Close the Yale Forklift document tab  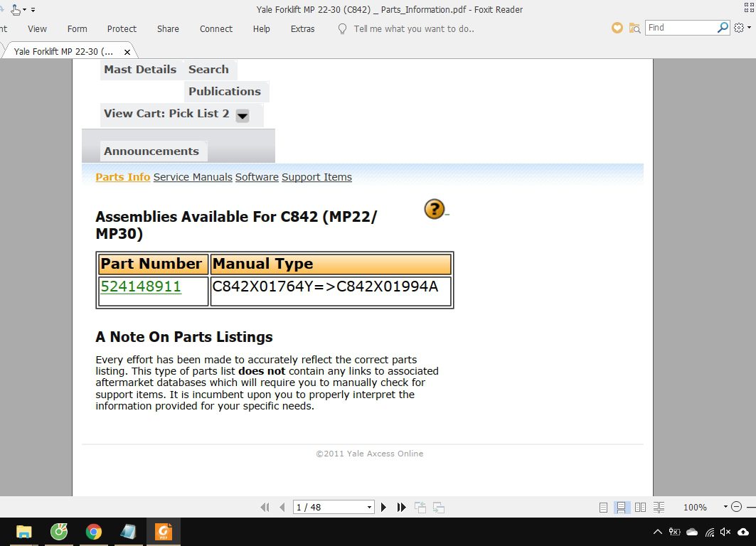[x=127, y=52]
